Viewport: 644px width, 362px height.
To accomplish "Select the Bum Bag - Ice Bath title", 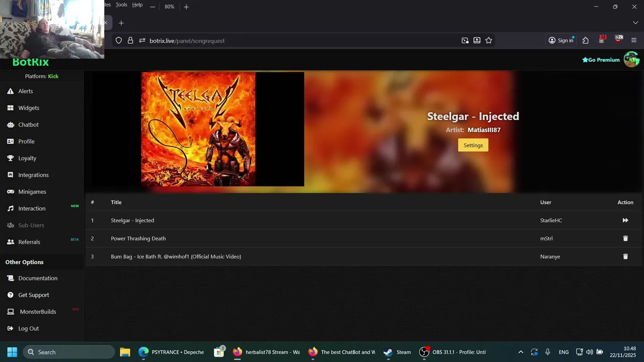I will click(176, 256).
